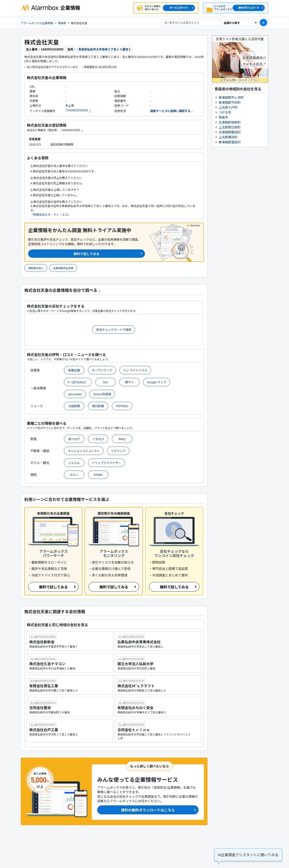Open the 青森県 breadcrumb link
Image resolution: width=289 pixels, height=868 pixels.
pos(62,23)
